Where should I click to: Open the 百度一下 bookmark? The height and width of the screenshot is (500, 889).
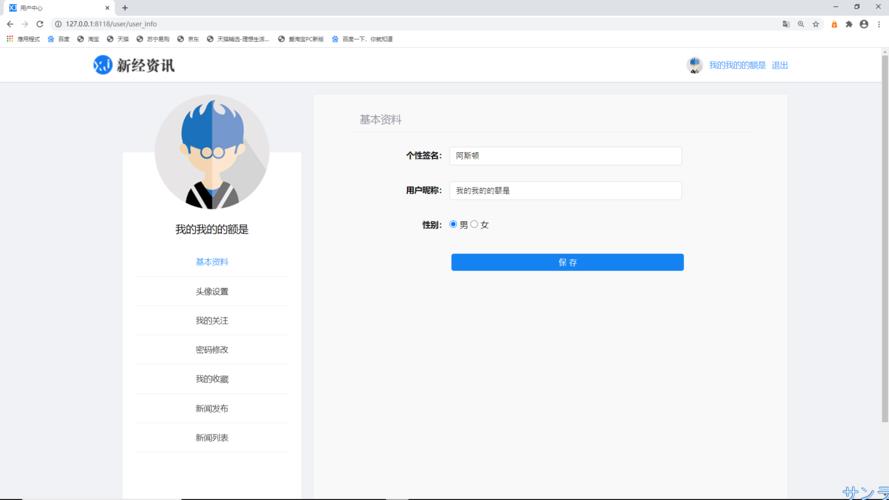[x=362, y=39]
